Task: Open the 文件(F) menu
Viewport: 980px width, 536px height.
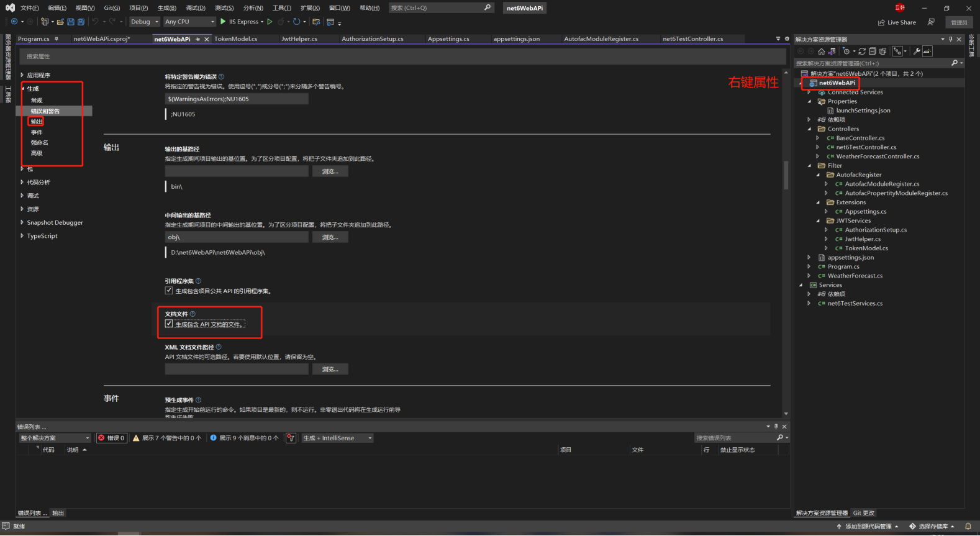Action: click(29, 8)
